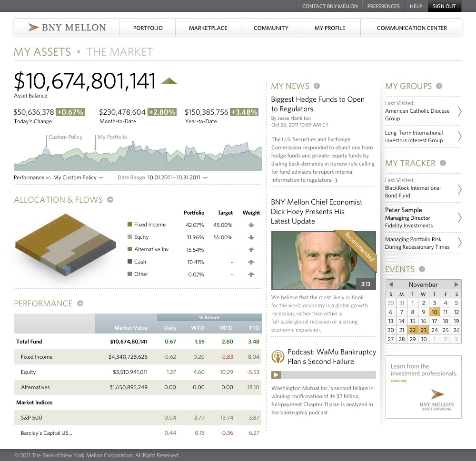Click the BNY Mellon logo
This screenshot has width=476, height=461.
67,28
